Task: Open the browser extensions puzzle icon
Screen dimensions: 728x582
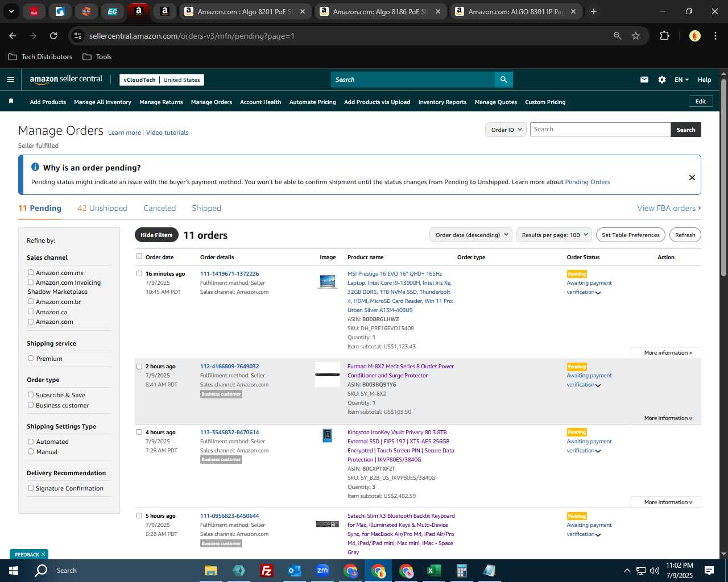Action: [x=664, y=36]
